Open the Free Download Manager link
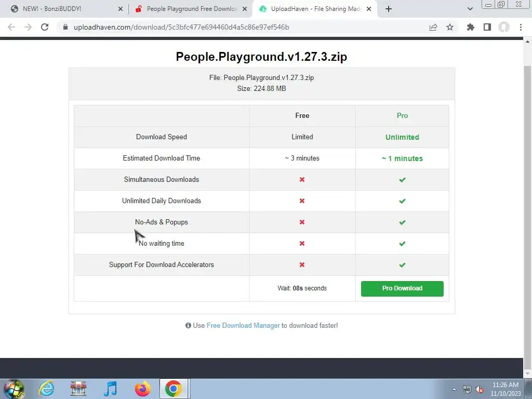The height and width of the screenshot is (399, 532). (243, 325)
